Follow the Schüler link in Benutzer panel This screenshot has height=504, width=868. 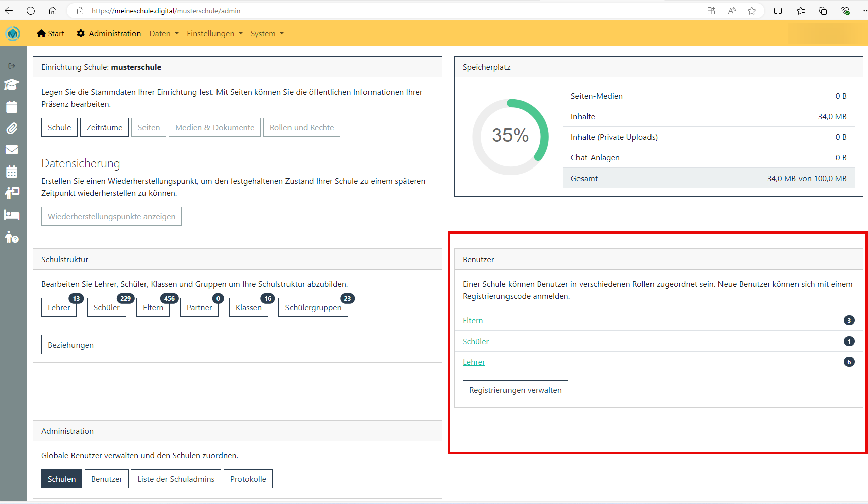[476, 341]
